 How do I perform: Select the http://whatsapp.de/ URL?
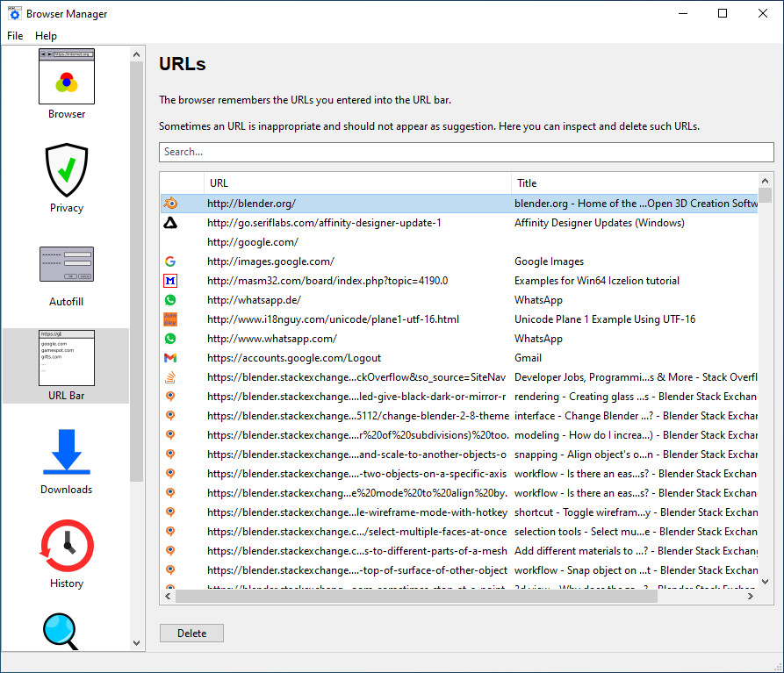tap(254, 300)
